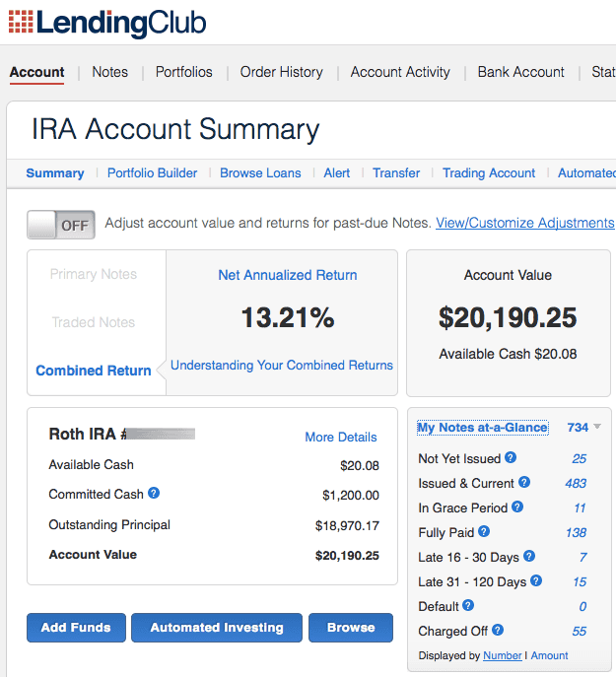Open the Net Annualized Return link
Image resolution: width=616 pixels, height=677 pixels.
(x=288, y=275)
